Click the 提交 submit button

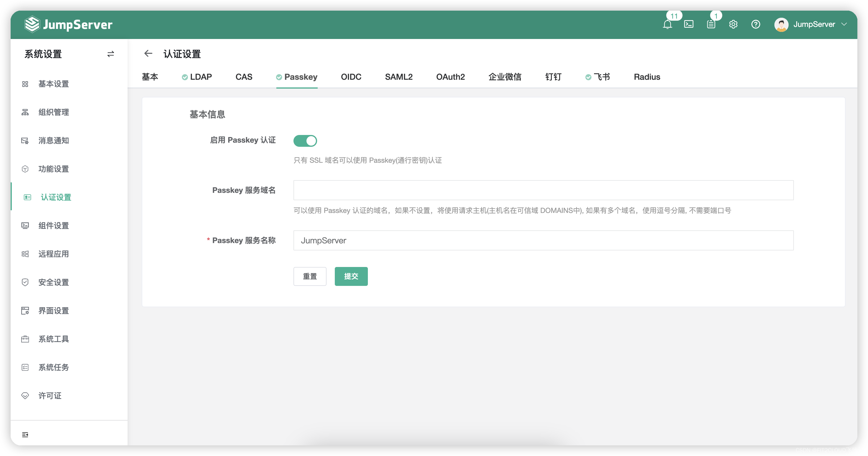(x=351, y=276)
